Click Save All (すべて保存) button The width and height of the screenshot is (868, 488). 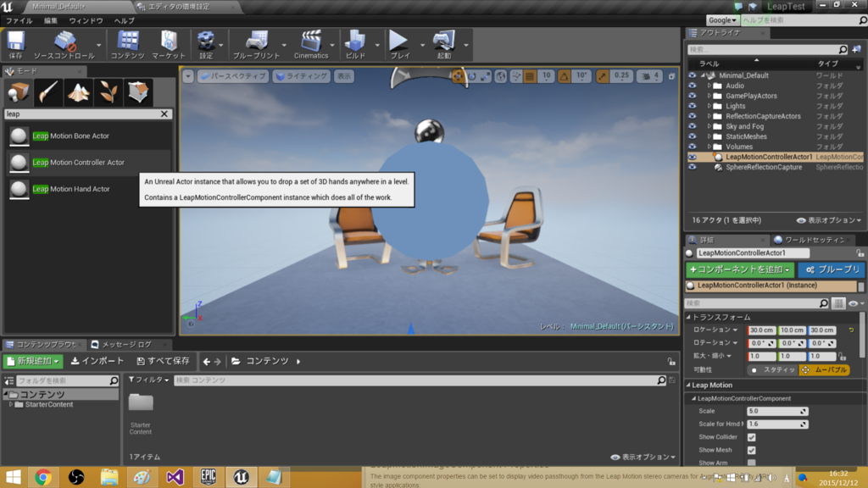pos(164,361)
